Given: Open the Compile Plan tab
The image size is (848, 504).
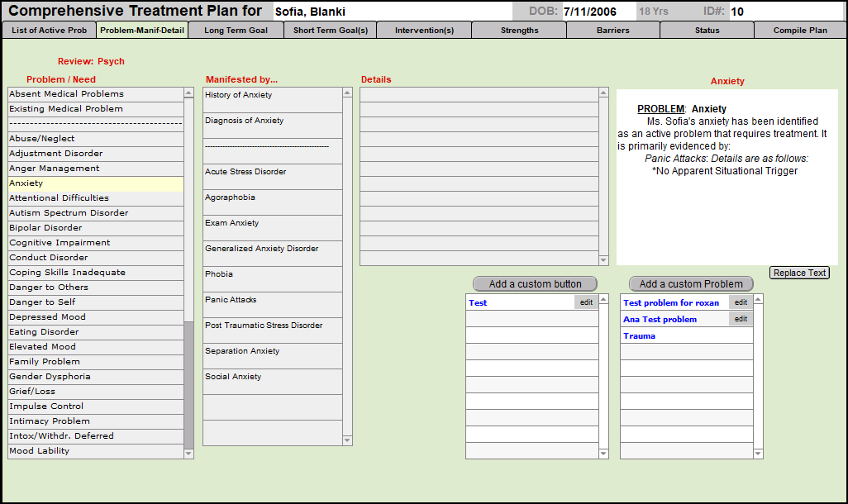Looking at the screenshot, I should point(799,31).
